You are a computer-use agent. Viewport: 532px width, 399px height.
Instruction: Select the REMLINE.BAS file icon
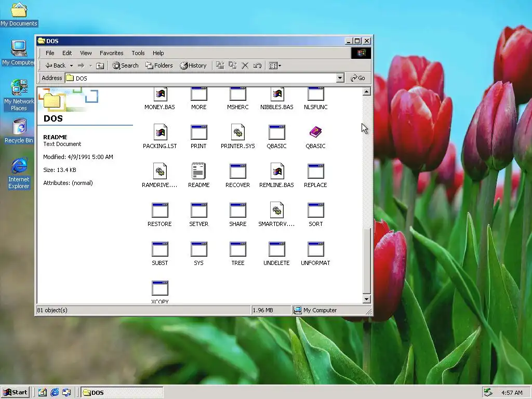click(277, 171)
